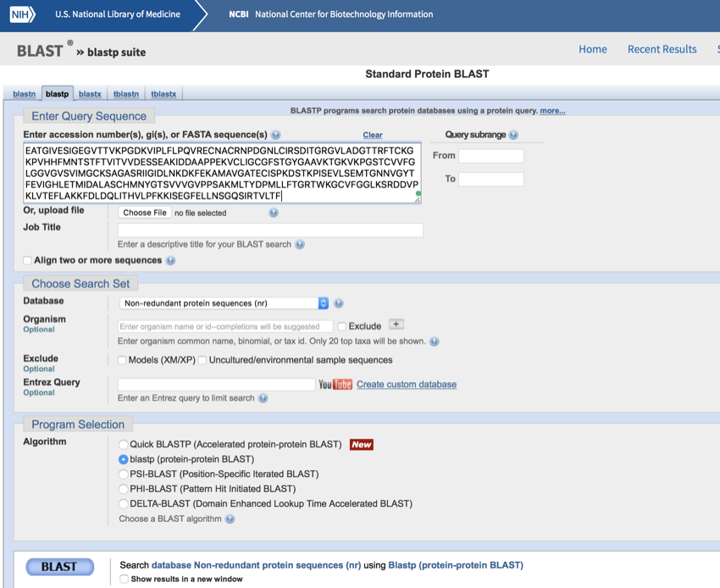This screenshot has height=588, width=720.
Task: Click help icon next to Choose a BLAST algorithm
Action: tap(230, 519)
